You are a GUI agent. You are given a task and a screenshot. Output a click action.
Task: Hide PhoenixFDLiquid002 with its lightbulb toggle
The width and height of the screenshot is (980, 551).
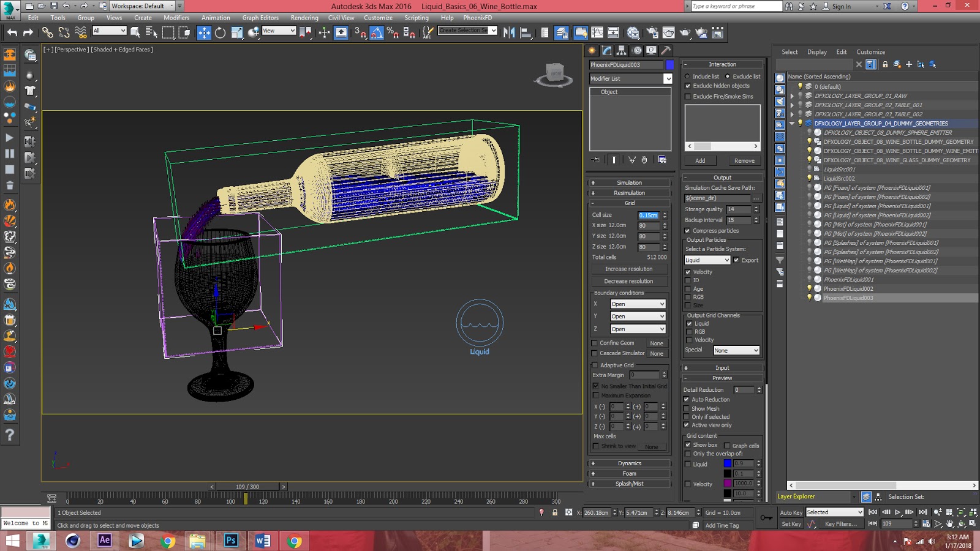click(x=808, y=288)
